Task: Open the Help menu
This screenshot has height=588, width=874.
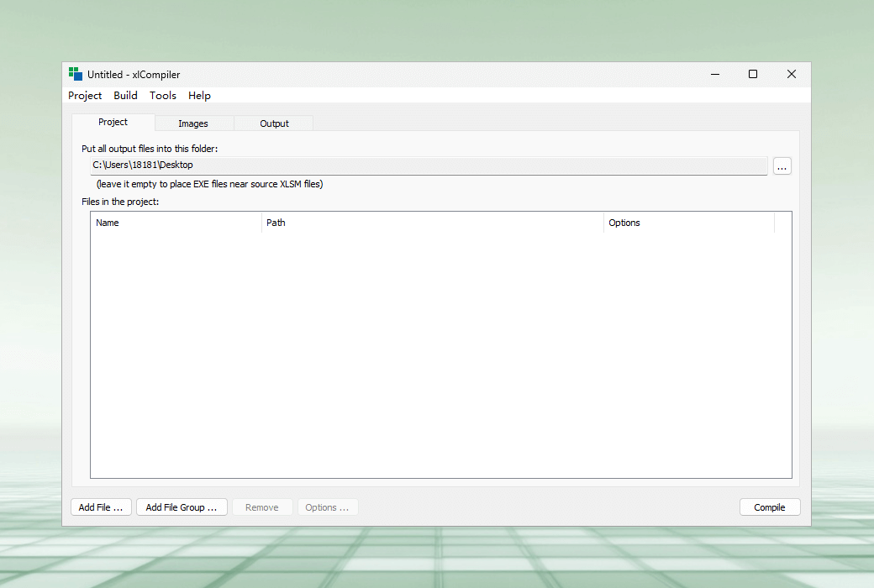Action: pos(199,95)
